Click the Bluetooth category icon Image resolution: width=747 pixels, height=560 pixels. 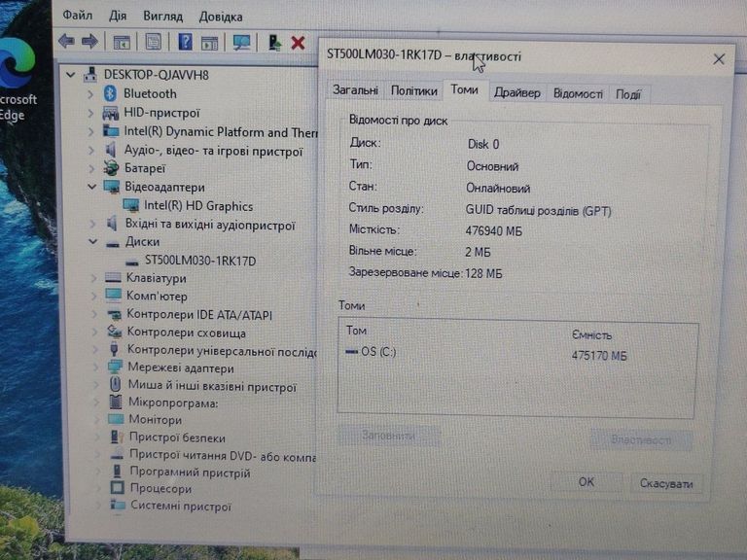coord(110,93)
